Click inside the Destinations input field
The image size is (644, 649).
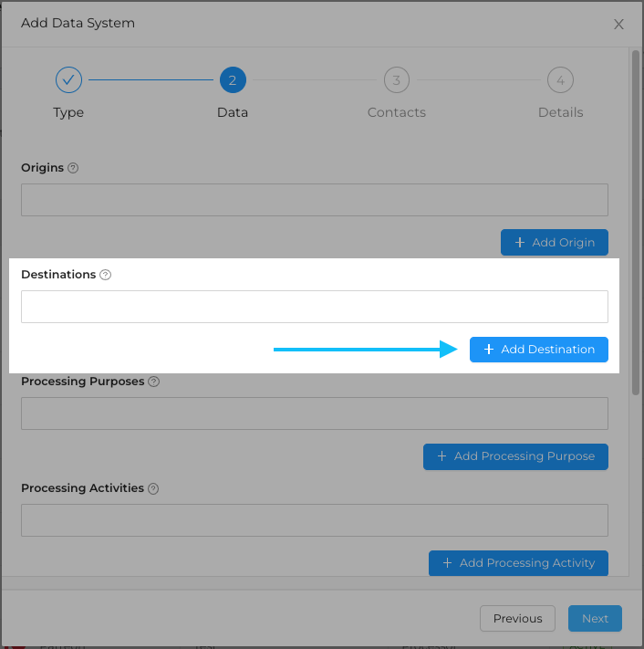pyautogui.click(x=315, y=307)
